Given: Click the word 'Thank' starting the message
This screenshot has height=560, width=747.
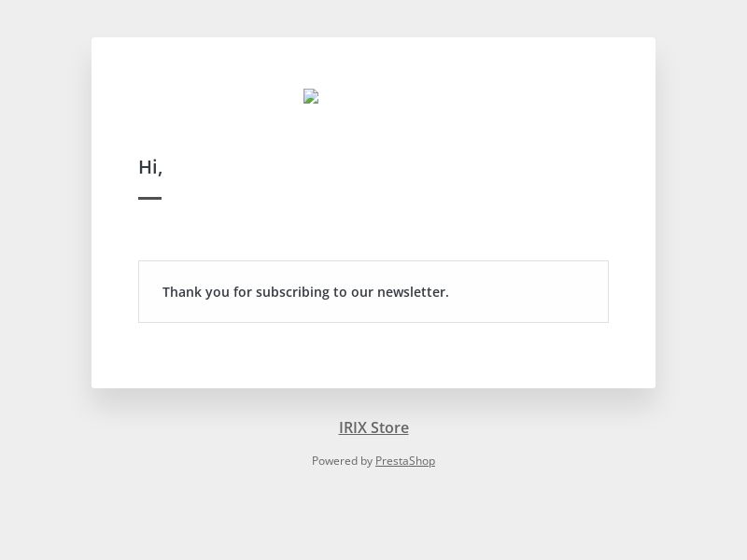Looking at the screenshot, I should click(x=182, y=292).
